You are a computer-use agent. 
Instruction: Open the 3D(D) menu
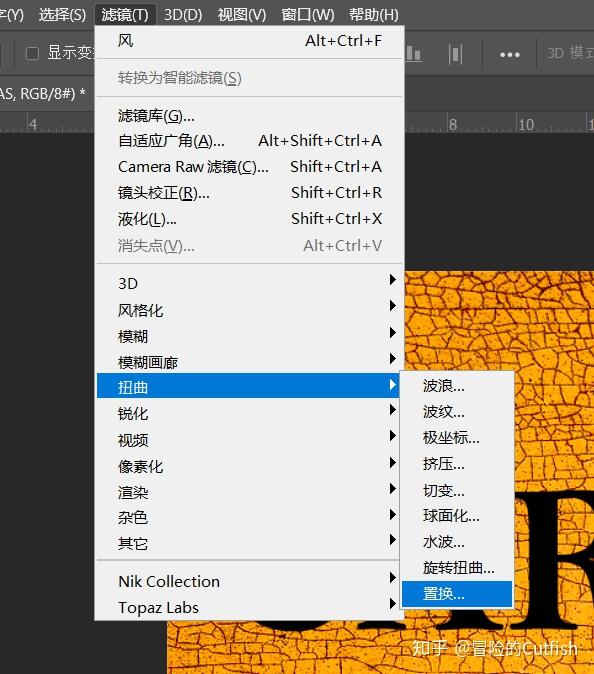183,15
